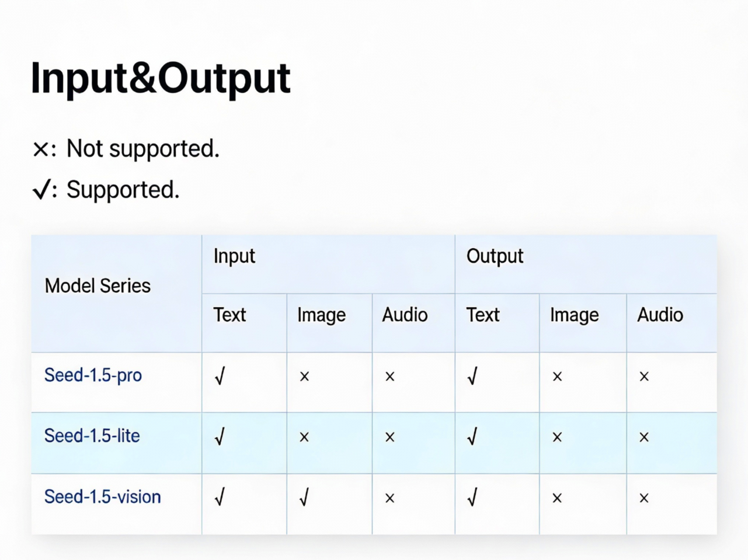The image size is (748, 560).
Task: Click the Seed-1.5-vision text output check mark
Action: [x=472, y=498]
